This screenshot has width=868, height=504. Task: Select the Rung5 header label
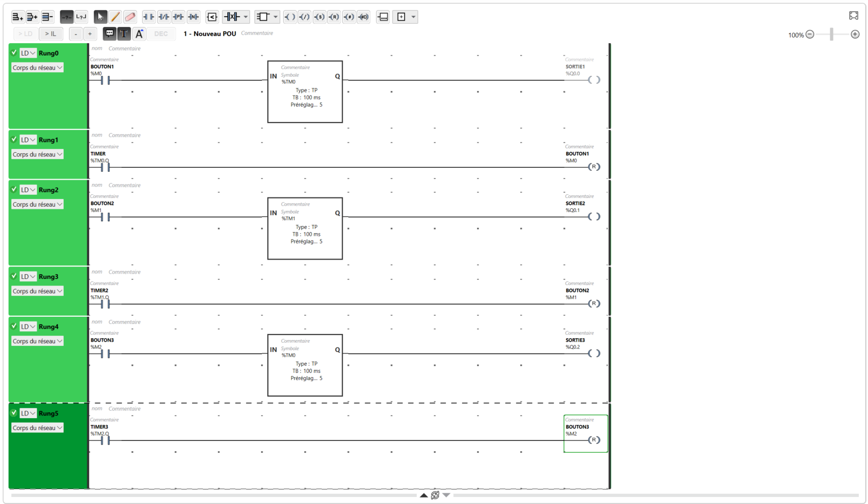49,413
